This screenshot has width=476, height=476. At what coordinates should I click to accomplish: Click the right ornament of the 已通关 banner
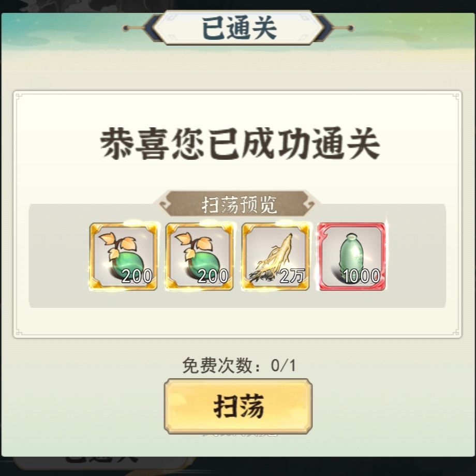coord(343,28)
